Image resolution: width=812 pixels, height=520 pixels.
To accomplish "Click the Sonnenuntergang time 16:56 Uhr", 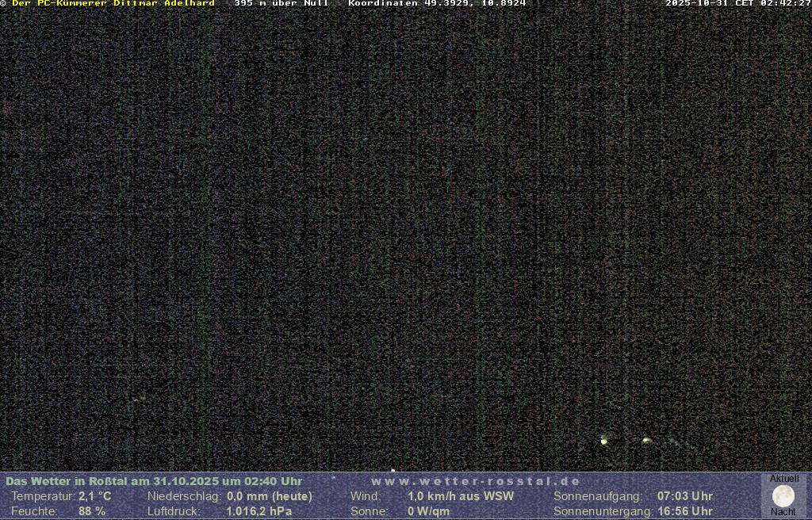I will pos(684,511).
